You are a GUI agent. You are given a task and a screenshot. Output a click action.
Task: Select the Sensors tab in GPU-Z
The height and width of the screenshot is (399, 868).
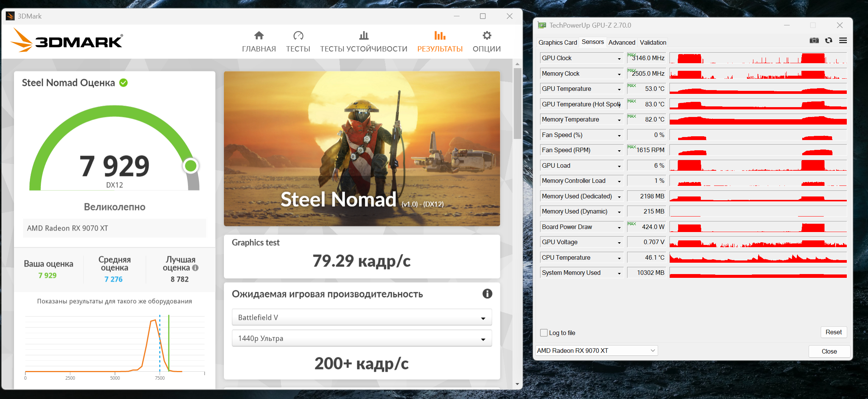click(593, 42)
